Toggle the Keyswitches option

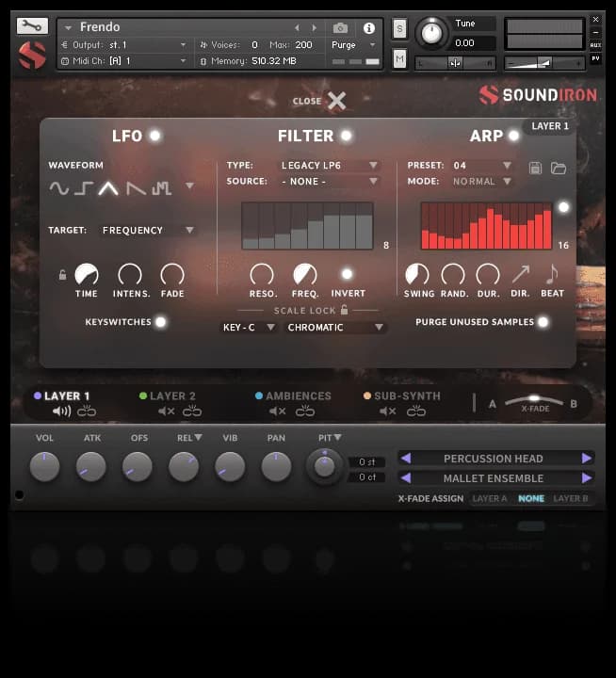tap(161, 322)
